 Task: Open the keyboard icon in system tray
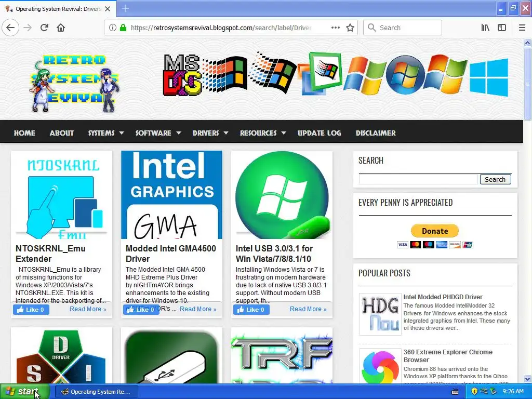[455, 392]
